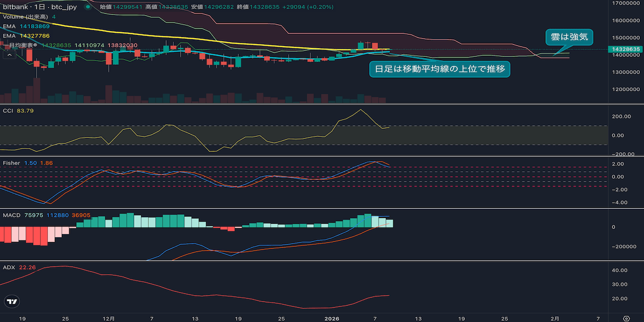The image size is (644, 322).
Task: Collapse the indicator legend with chevron arrow
Action: [x=9, y=54]
